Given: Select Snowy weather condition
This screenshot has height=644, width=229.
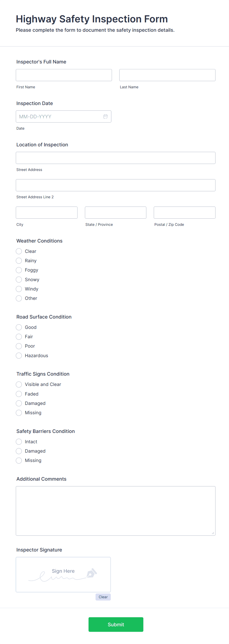Looking at the screenshot, I should (19, 279).
